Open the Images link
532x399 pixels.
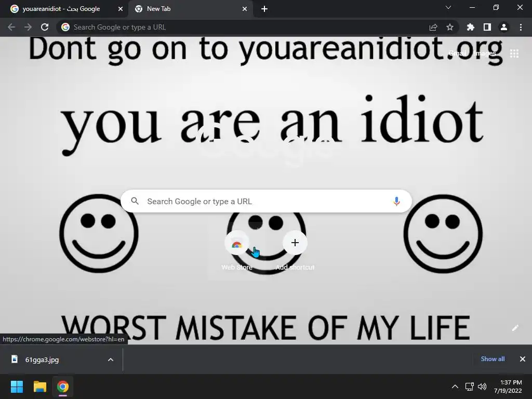[x=486, y=54]
